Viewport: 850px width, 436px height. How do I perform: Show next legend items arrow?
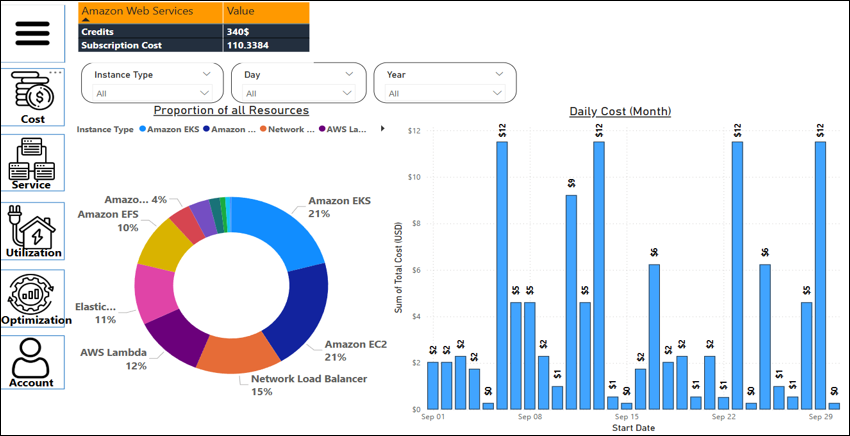[383, 129]
